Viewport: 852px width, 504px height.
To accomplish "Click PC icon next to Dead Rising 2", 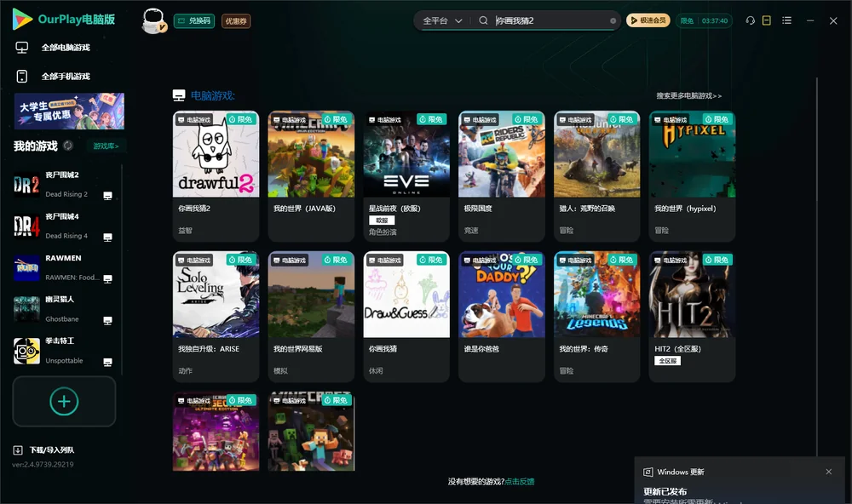I will coord(107,196).
